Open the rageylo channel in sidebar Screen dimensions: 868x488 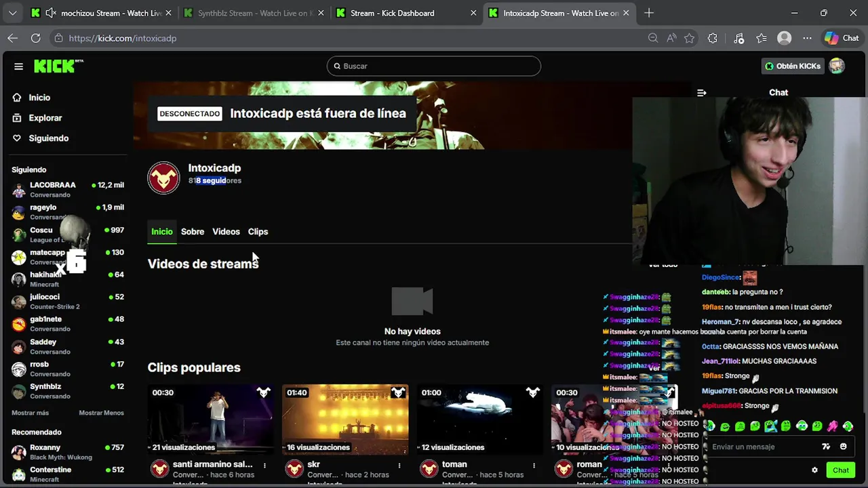click(x=68, y=212)
